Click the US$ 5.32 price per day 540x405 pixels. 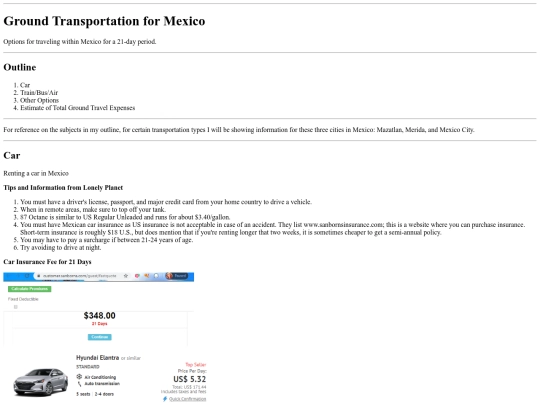click(x=189, y=379)
